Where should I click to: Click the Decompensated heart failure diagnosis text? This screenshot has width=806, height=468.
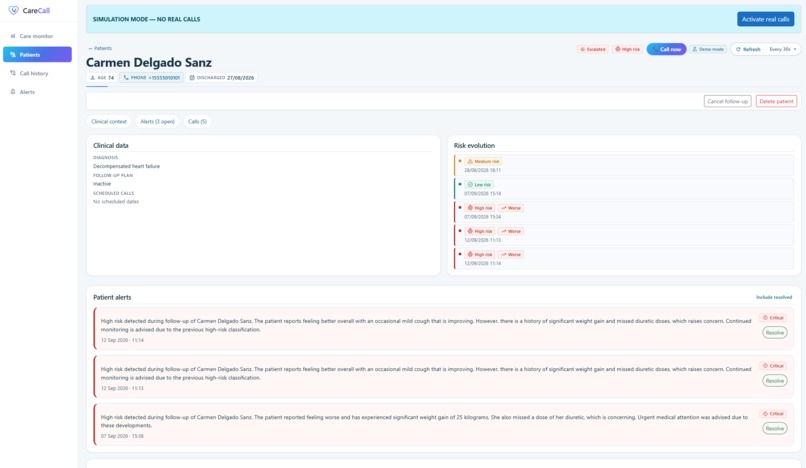pyautogui.click(x=126, y=166)
